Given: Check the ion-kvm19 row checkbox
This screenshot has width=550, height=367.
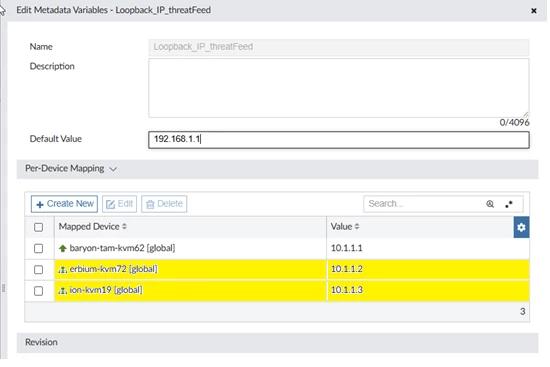Looking at the screenshot, I should click(x=39, y=291).
